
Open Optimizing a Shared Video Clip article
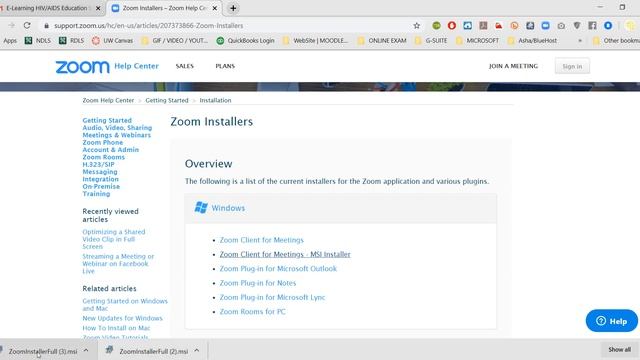113,239
